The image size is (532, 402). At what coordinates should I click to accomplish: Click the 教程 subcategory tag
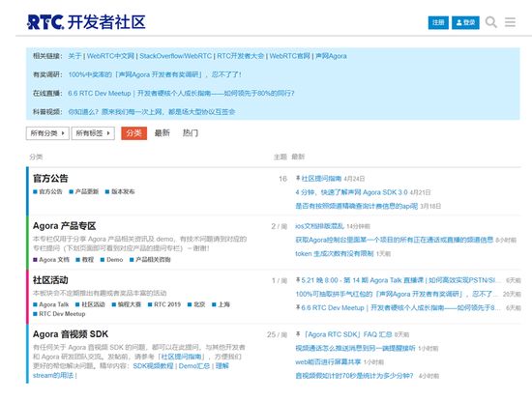coord(85,260)
